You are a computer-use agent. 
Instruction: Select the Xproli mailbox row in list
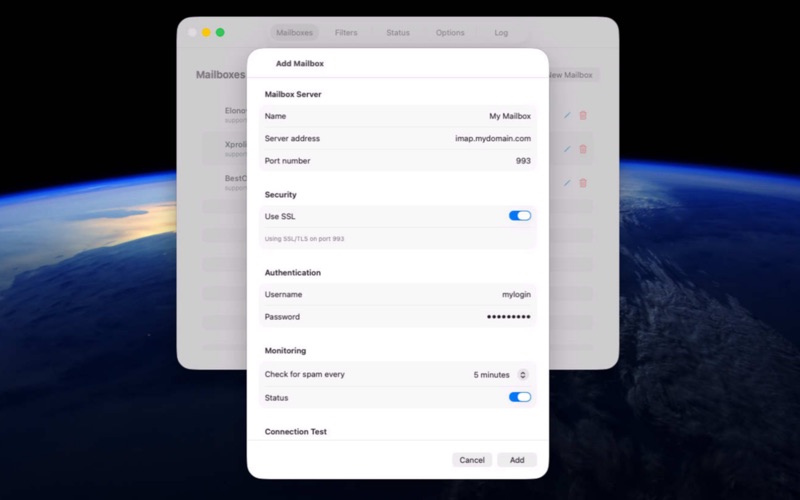click(x=398, y=149)
